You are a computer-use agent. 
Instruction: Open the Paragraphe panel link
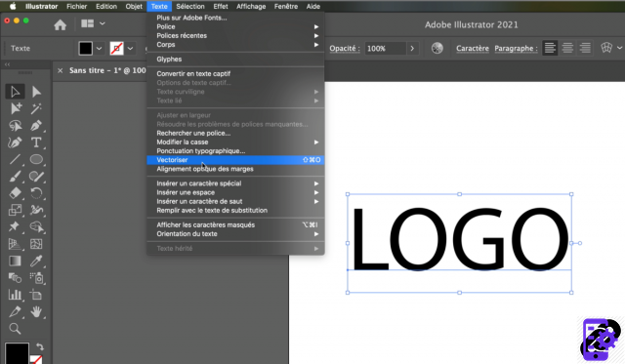click(516, 48)
